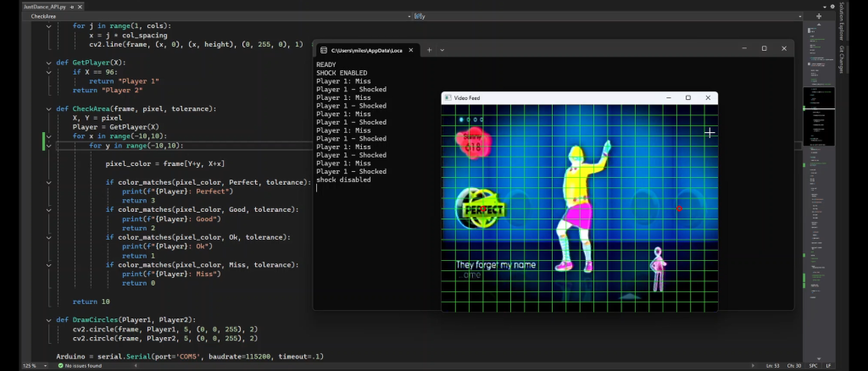
Task: Collapse the DrawCircles function definition
Action: pos(48,319)
